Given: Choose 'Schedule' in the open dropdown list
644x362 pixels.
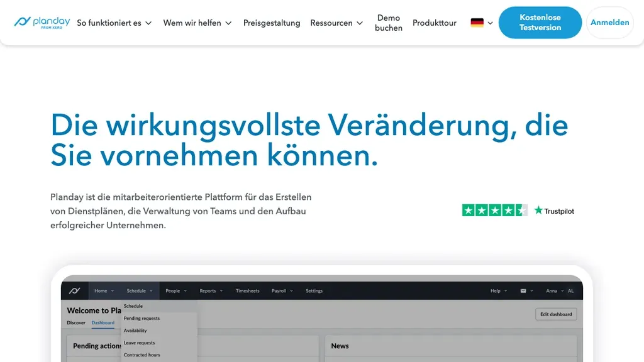Looking at the screenshot, I should (133, 306).
